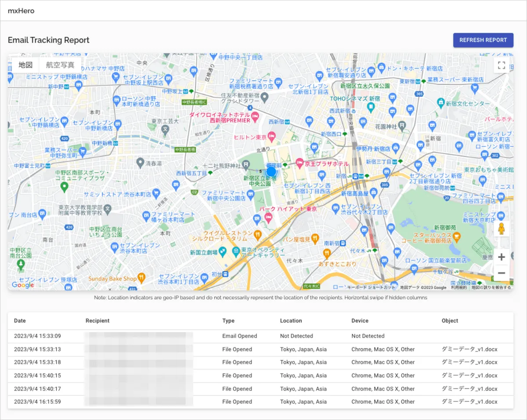The image size is (527, 420).
Task: Click the map zoom in plus button
Action: coord(501,257)
